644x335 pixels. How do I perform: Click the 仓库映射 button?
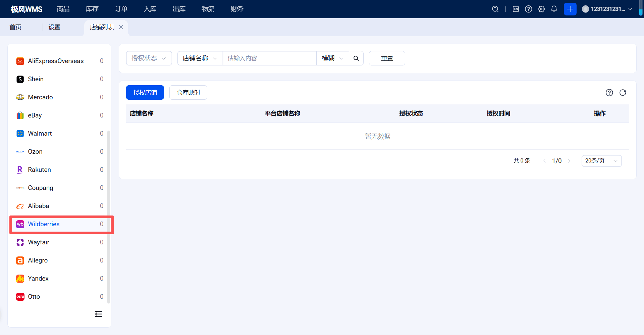coord(188,93)
